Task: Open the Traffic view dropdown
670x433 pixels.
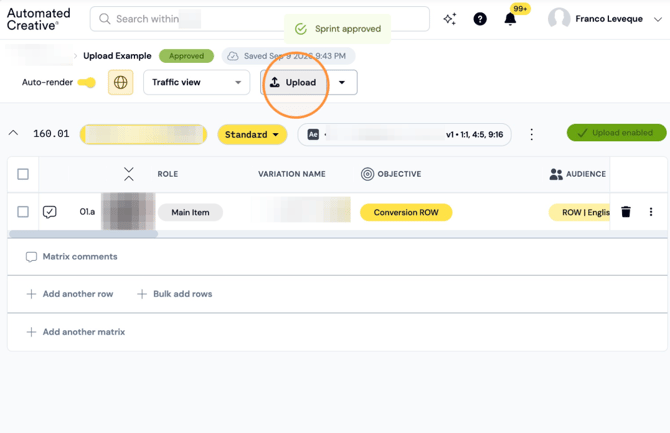Action: click(x=197, y=82)
